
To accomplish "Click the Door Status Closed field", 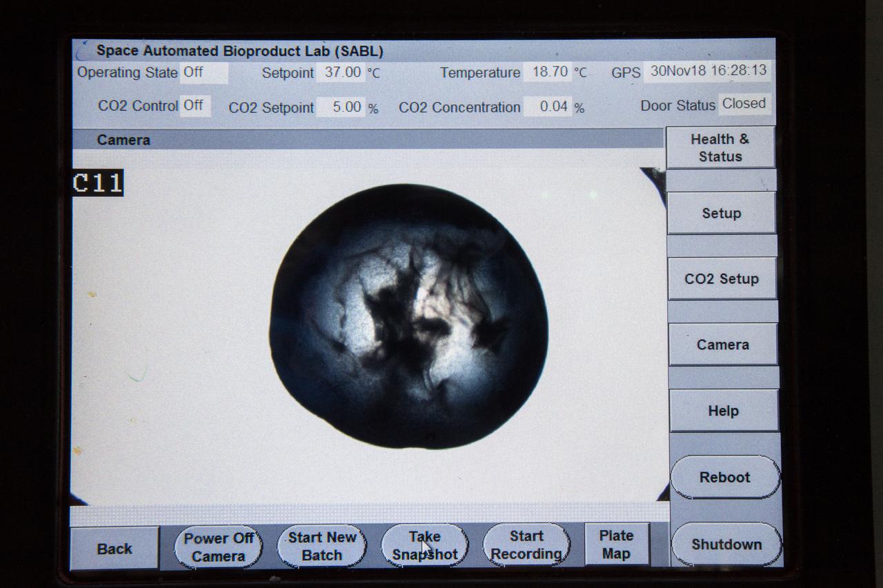I will 744,104.
